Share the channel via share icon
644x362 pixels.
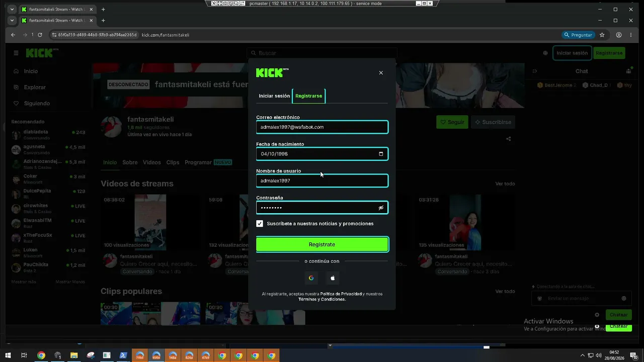[x=509, y=139]
